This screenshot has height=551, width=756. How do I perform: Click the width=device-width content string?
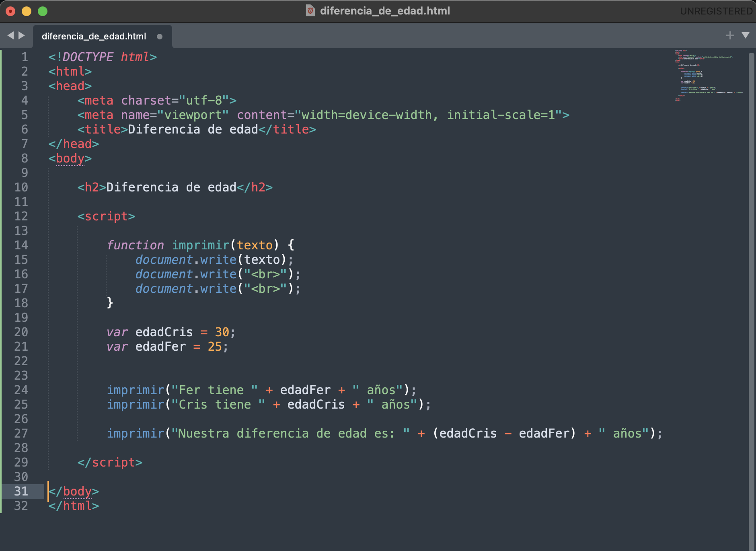click(x=428, y=115)
